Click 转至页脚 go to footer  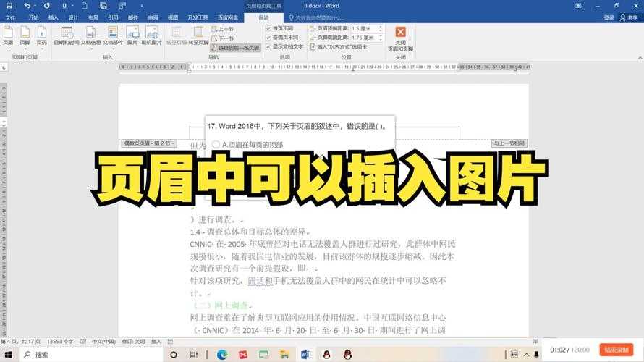[x=199, y=35]
